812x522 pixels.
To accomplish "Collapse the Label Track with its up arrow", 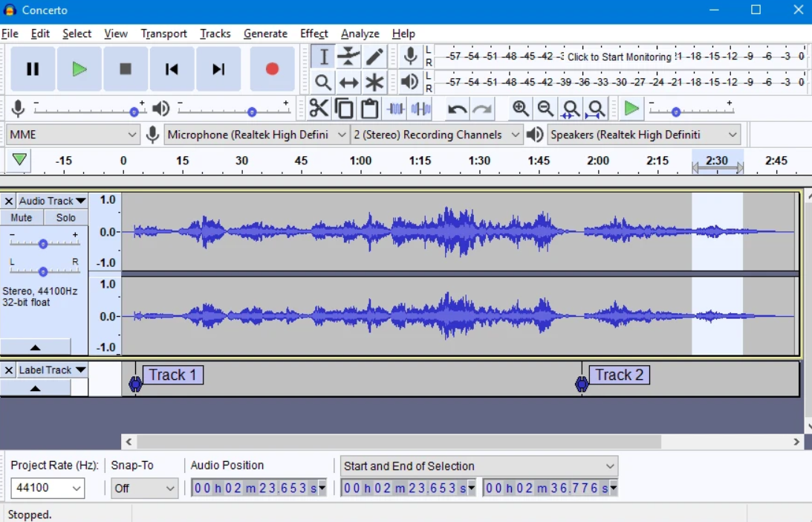I will click(35, 387).
